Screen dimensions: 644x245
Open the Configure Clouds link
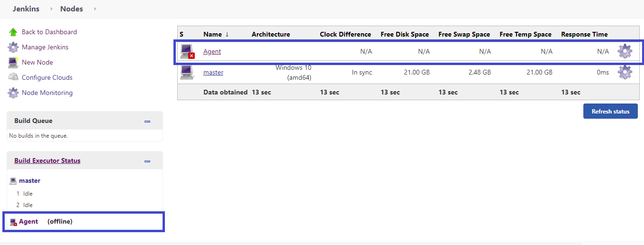[47, 77]
